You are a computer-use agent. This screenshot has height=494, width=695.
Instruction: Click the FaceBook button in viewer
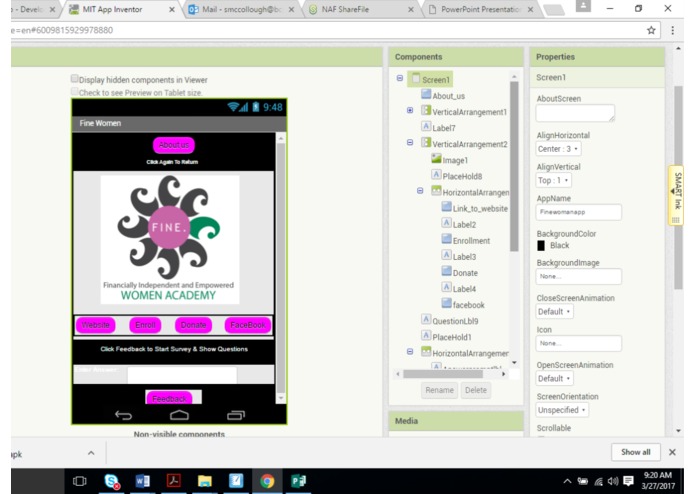click(248, 325)
